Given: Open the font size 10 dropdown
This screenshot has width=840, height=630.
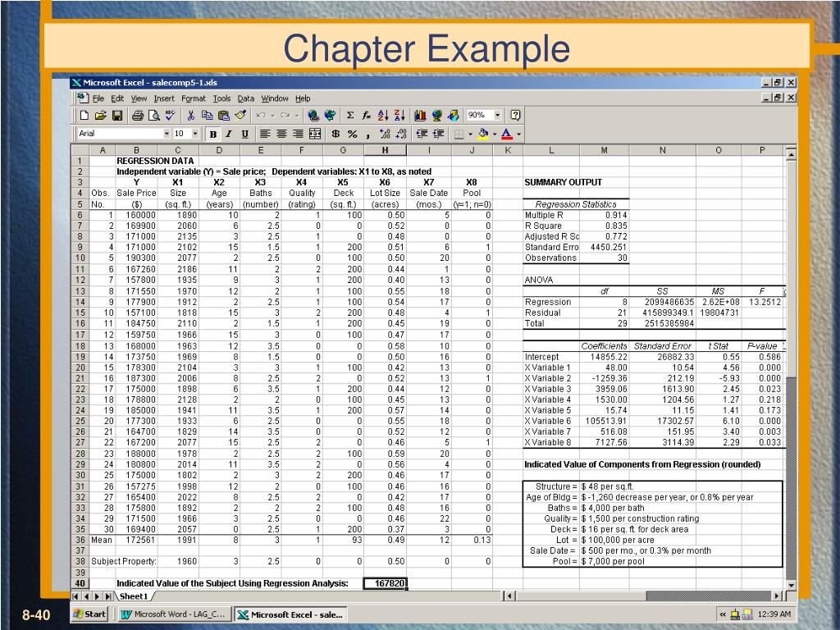Looking at the screenshot, I should (x=195, y=134).
